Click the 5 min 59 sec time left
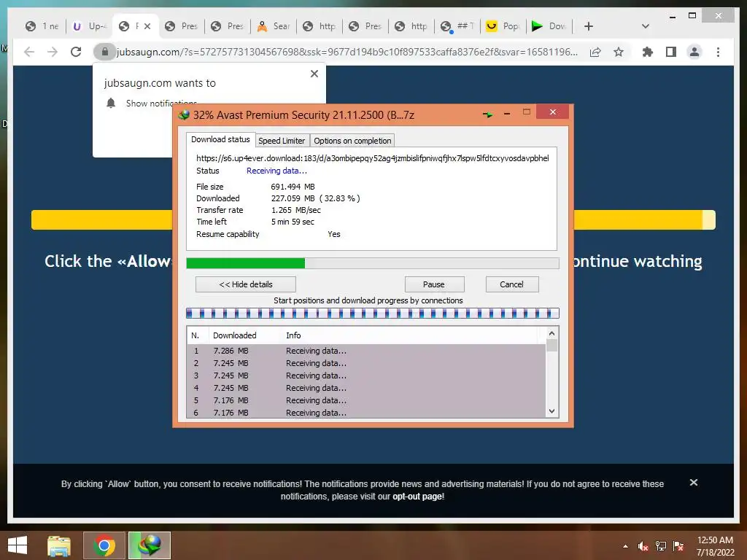The width and height of the screenshot is (747, 560). click(x=293, y=222)
